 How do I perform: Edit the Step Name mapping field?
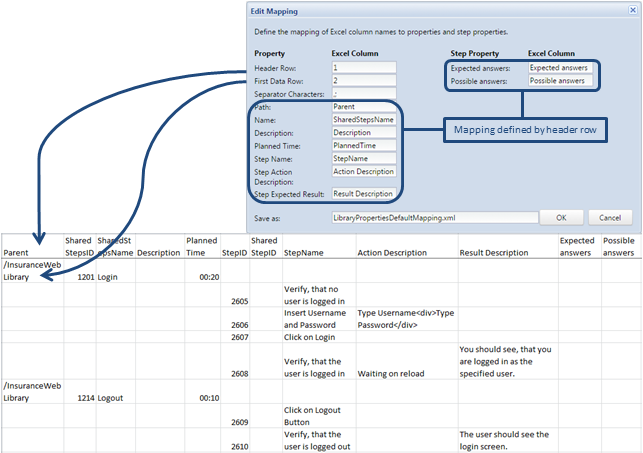pyautogui.click(x=363, y=158)
